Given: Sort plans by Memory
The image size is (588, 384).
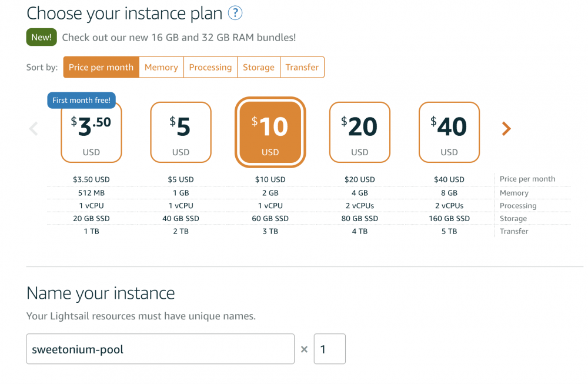Looking at the screenshot, I should pyautogui.click(x=161, y=67).
